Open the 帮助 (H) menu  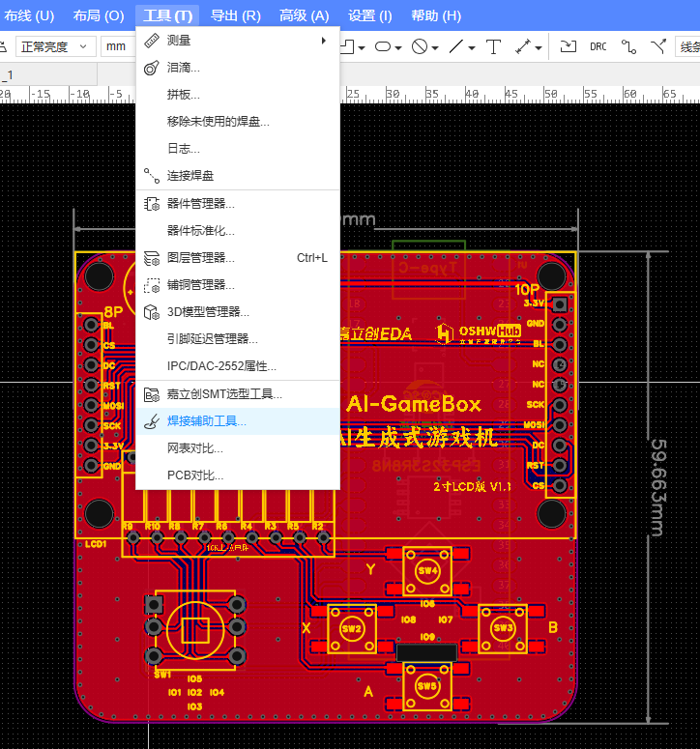coord(436,15)
